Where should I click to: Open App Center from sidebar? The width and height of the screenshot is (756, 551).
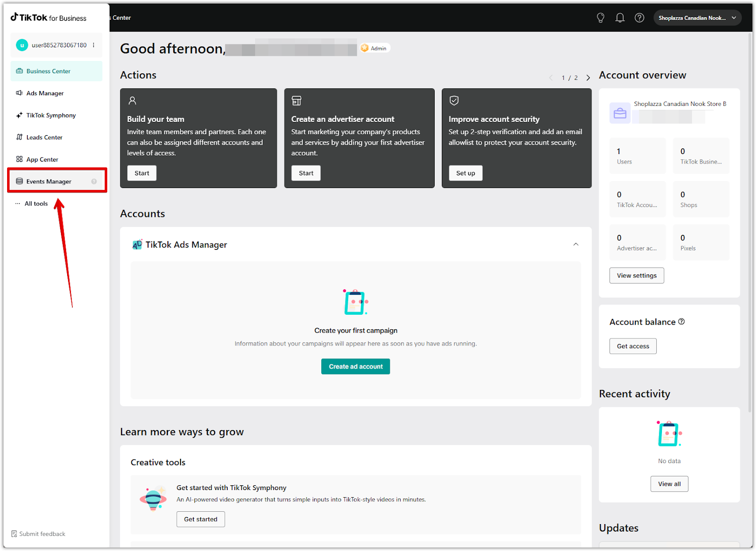pos(56,159)
